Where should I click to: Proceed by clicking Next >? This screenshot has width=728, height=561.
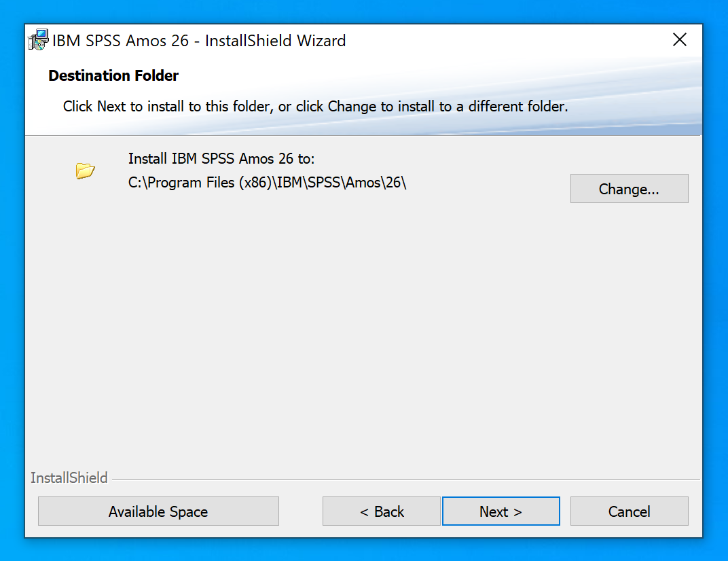[500, 511]
